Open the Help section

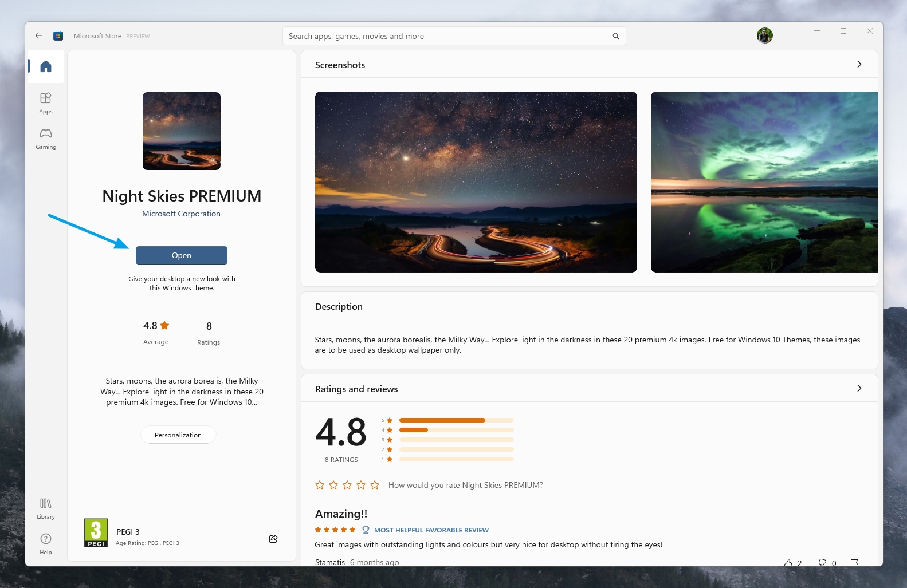pos(46,544)
